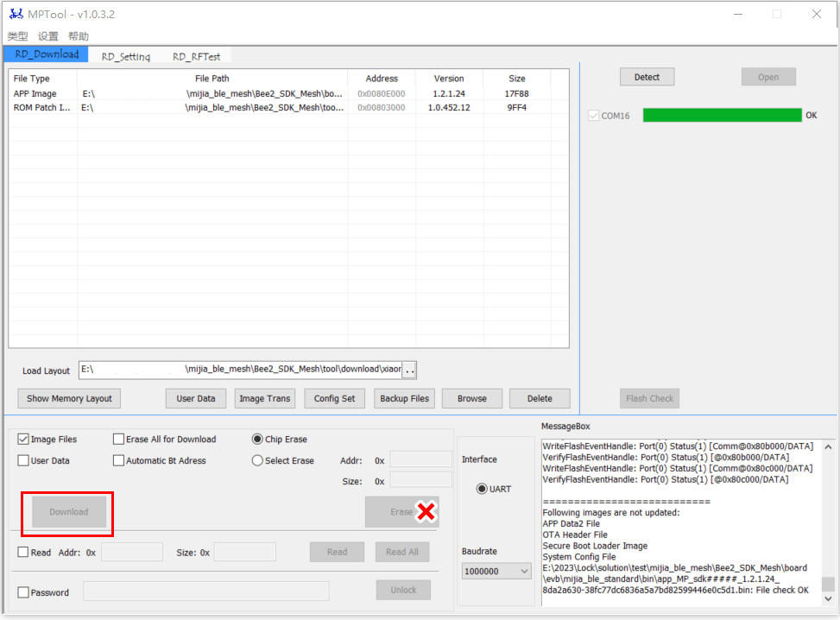Screen dimensions: 840x620
Task: Enable the Password checkbox
Action: (23, 592)
